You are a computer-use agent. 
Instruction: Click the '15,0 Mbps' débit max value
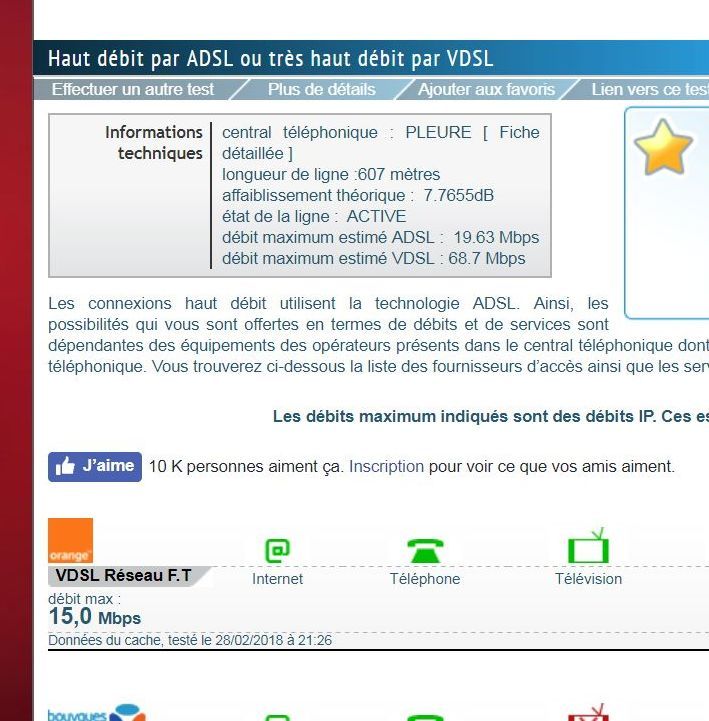(95, 616)
